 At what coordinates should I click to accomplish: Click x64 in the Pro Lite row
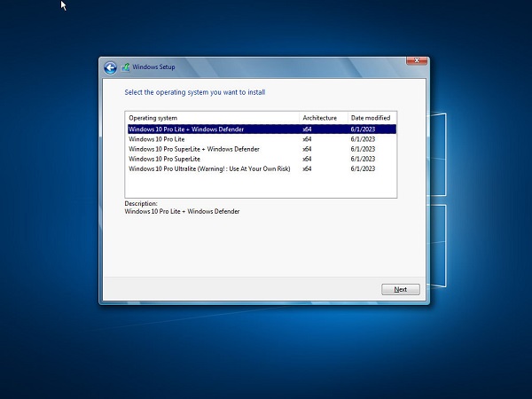click(x=307, y=139)
